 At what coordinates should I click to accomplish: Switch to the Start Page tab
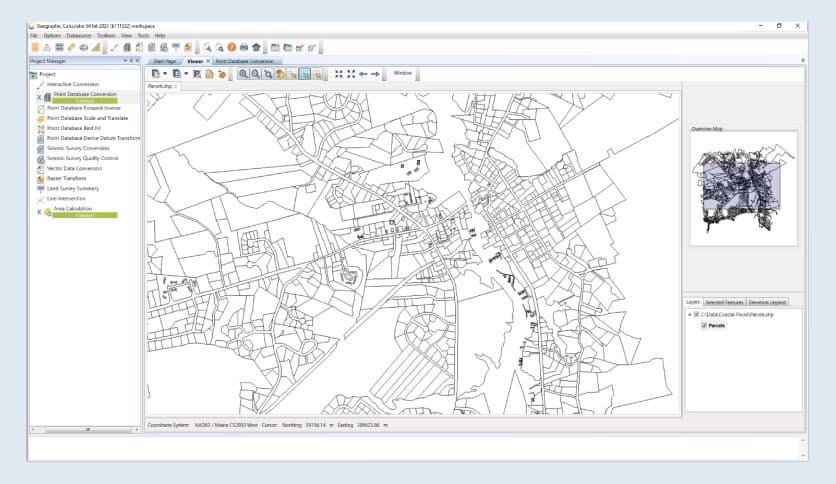[x=164, y=61]
